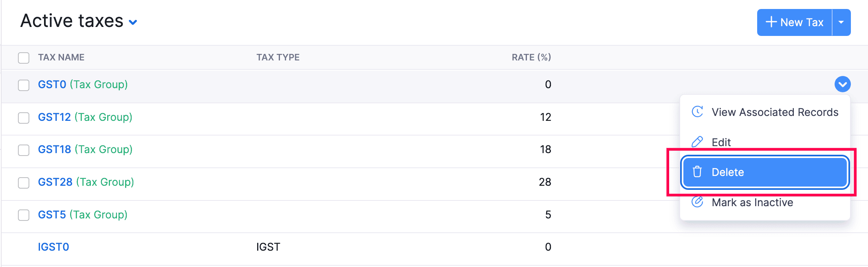Select the GST18 row checkbox
The width and height of the screenshot is (868, 267).
[24, 150]
